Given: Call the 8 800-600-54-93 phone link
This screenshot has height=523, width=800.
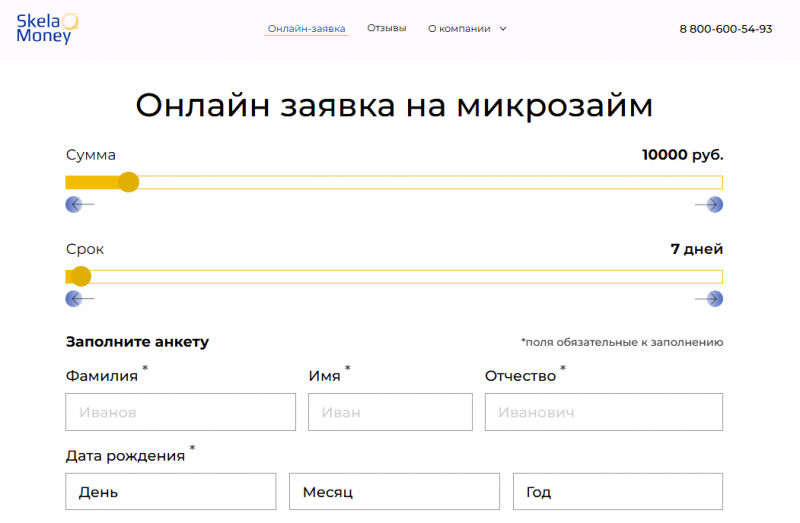Looking at the screenshot, I should [726, 29].
